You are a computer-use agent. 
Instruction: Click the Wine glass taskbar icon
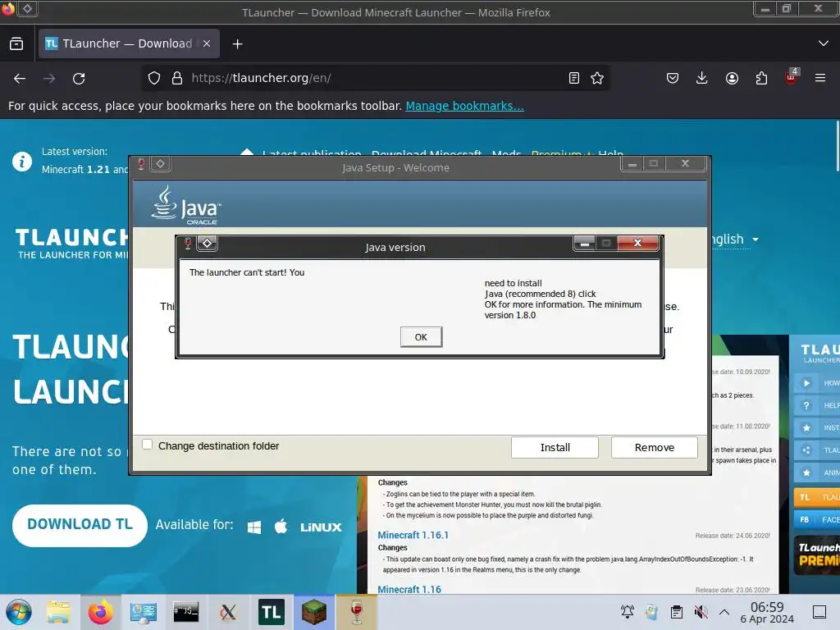[x=356, y=612]
